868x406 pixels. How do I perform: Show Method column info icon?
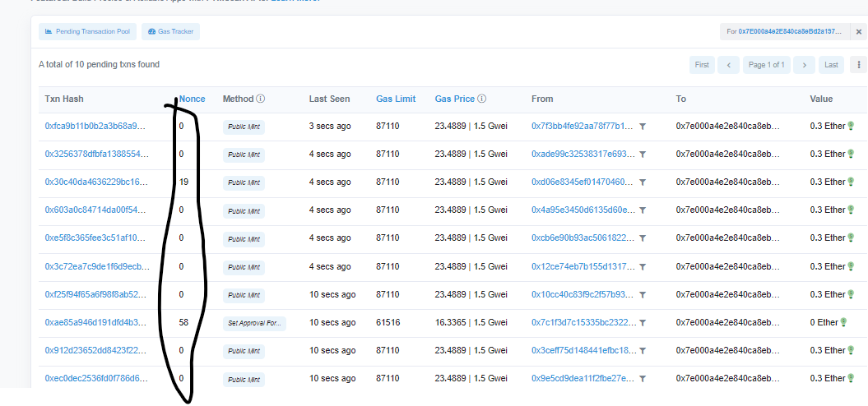[261, 99]
